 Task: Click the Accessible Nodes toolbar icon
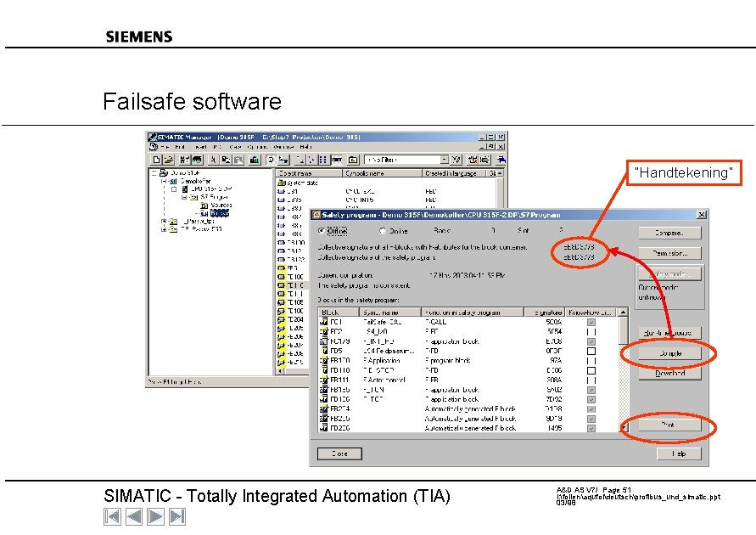[x=185, y=160]
